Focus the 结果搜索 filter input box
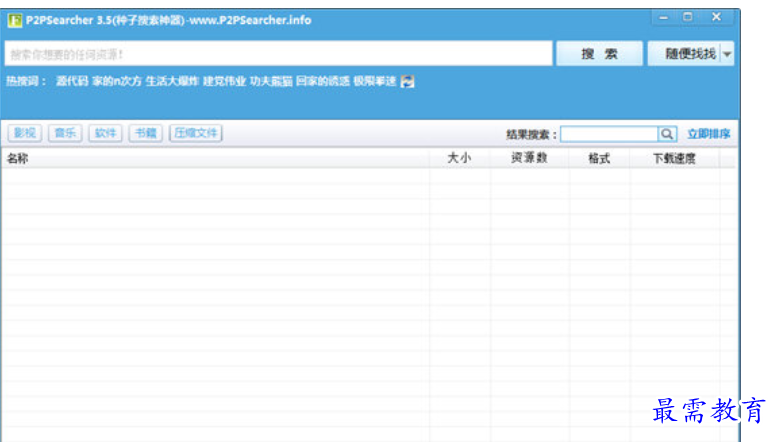This screenshot has width=774, height=442. 609,134
